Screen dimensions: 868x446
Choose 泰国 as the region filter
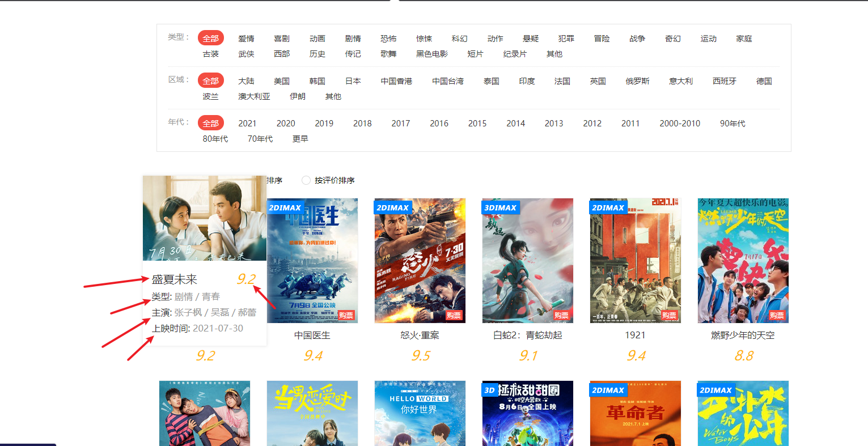click(x=492, y=81)
